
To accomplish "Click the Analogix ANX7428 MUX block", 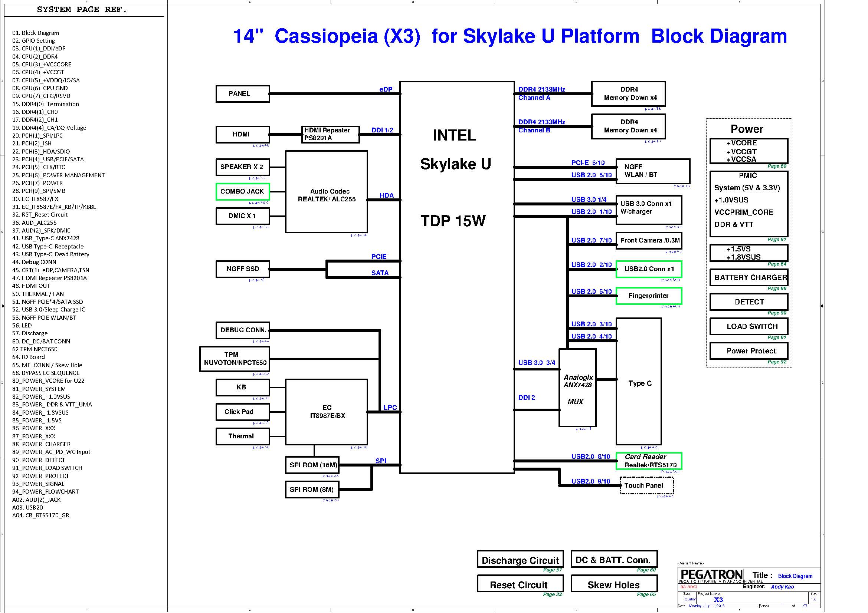I will (578, 388).
